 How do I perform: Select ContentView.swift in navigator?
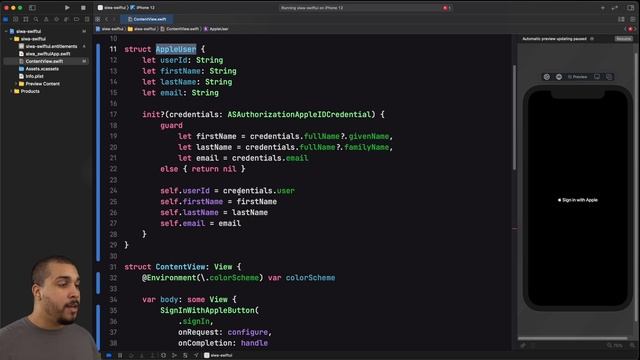point(45,61)
